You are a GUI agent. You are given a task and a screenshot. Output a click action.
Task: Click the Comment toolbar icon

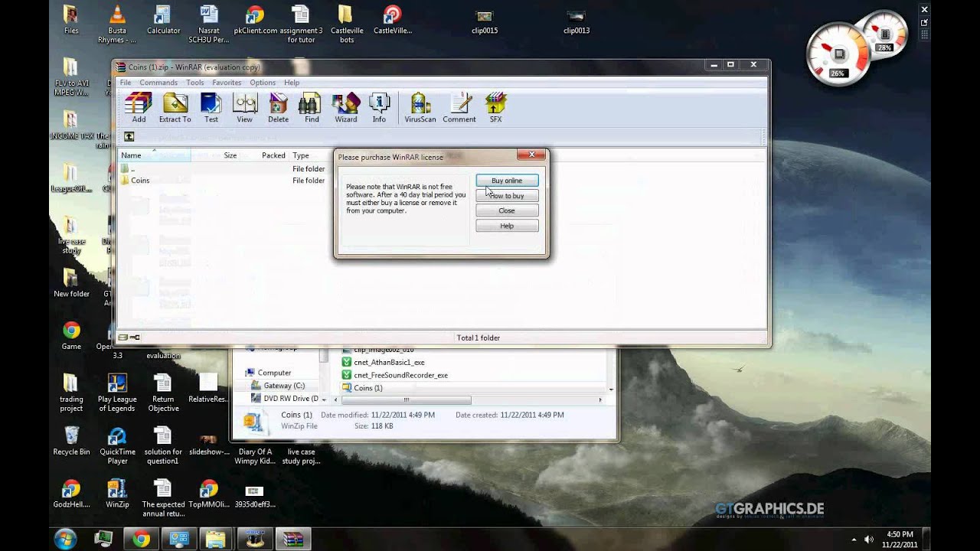point(459,107)
